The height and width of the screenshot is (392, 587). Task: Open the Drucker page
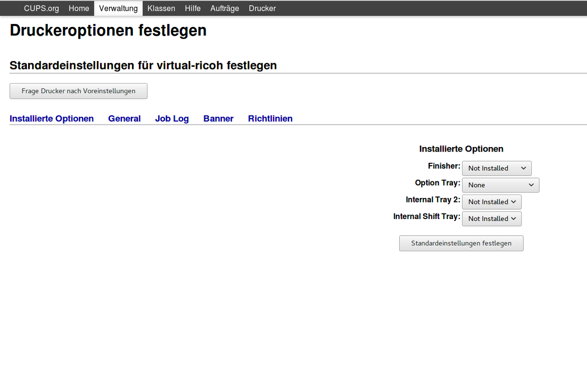coord(262,8)
